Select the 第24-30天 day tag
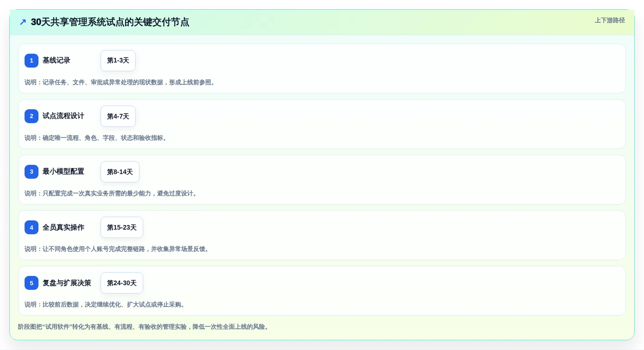 (122, 283)
